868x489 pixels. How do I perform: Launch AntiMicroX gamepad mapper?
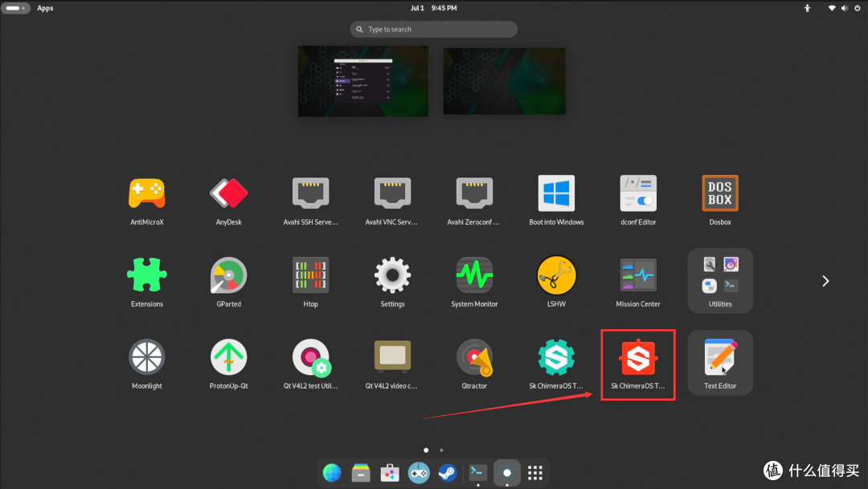click(147, 194)
